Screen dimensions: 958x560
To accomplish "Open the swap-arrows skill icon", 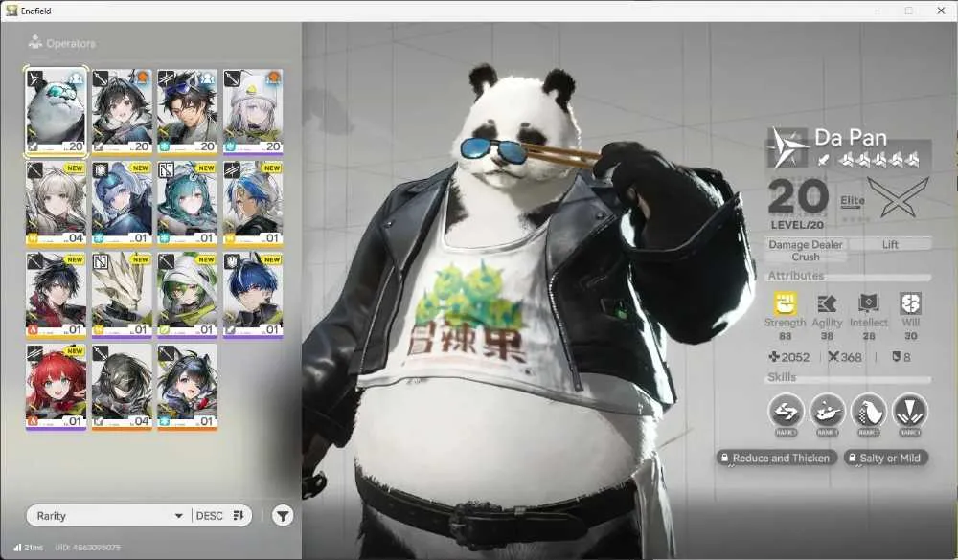I will (x=786, y=412).
